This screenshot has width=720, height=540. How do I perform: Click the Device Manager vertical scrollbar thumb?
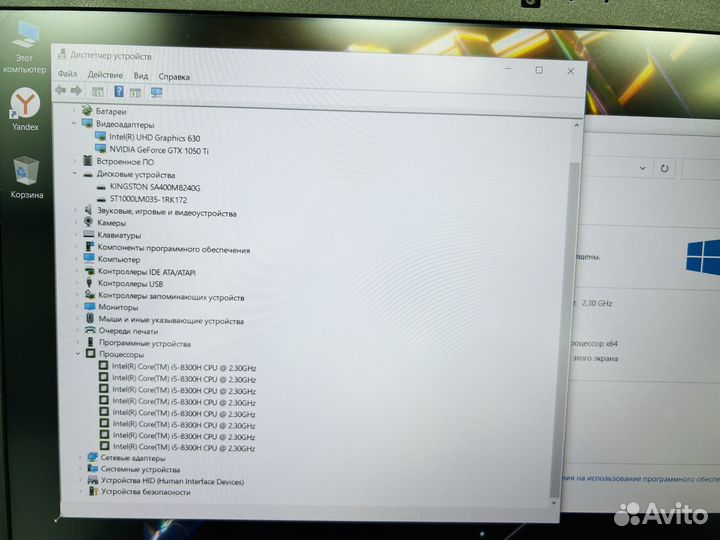565,328
